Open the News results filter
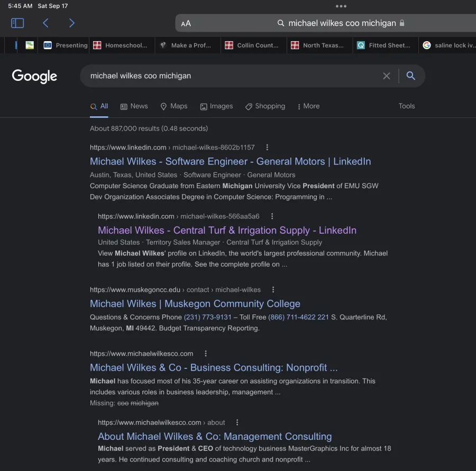Image resolution: width=476 pixels, height=471 pixels. (134, 106)
